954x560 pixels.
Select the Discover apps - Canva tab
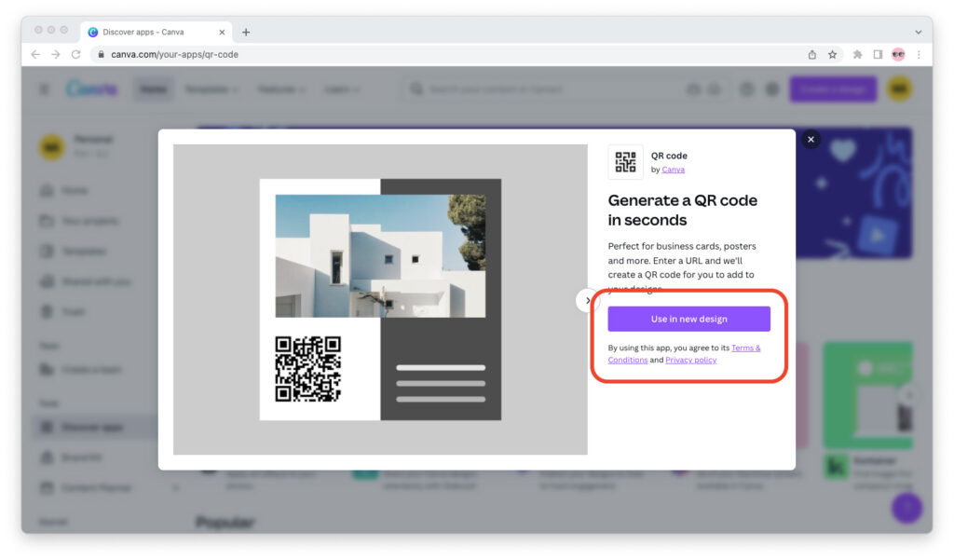[x=157, y=32]
